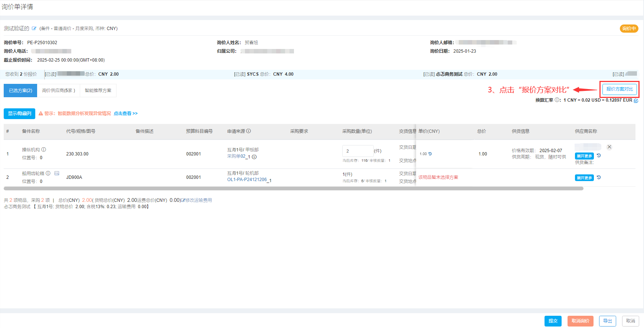Click price validity date 2025-02-07
Screen dimensions: 644x328
[550, 151]
